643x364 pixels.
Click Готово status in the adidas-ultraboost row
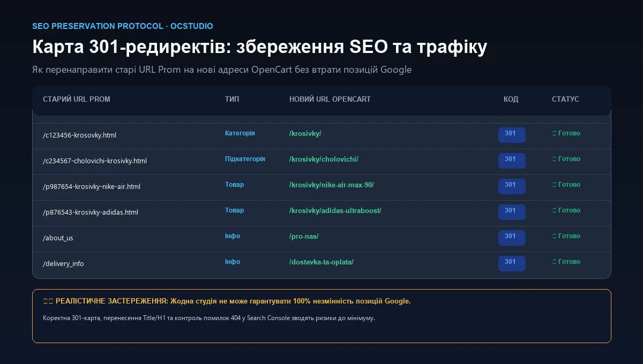tap(566, 210)
